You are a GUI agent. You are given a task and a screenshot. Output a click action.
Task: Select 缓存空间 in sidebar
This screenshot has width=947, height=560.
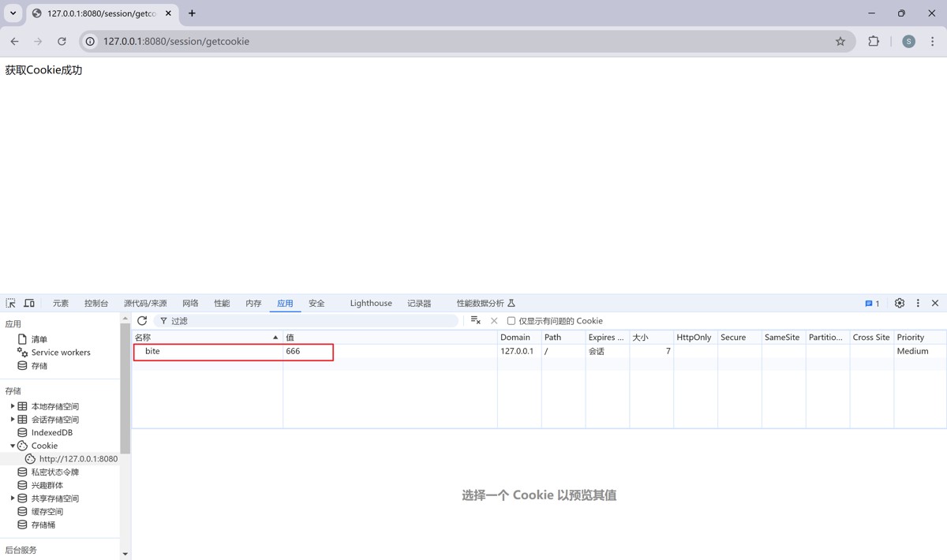tap(47, 511)
